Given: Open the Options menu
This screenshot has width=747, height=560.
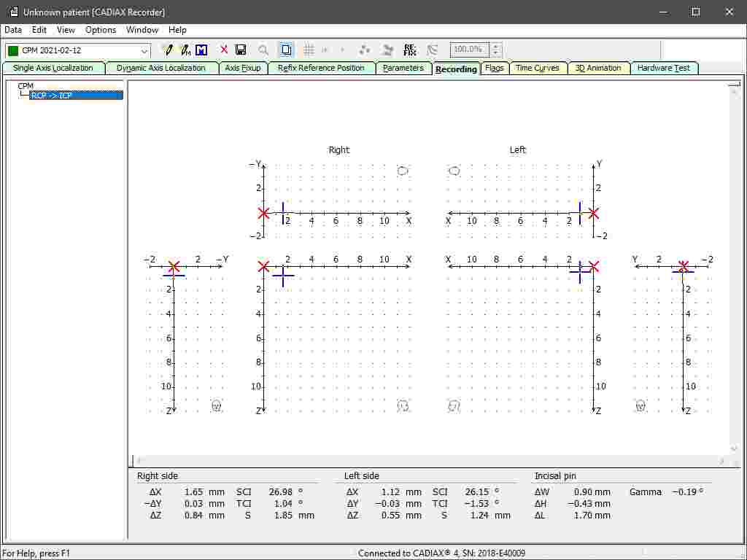Looking at the screenshot, I should pos(101,30).
